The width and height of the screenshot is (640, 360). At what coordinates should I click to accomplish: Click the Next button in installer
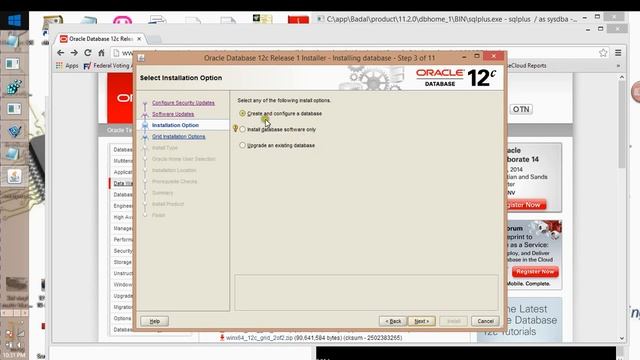tap(422, 321)
